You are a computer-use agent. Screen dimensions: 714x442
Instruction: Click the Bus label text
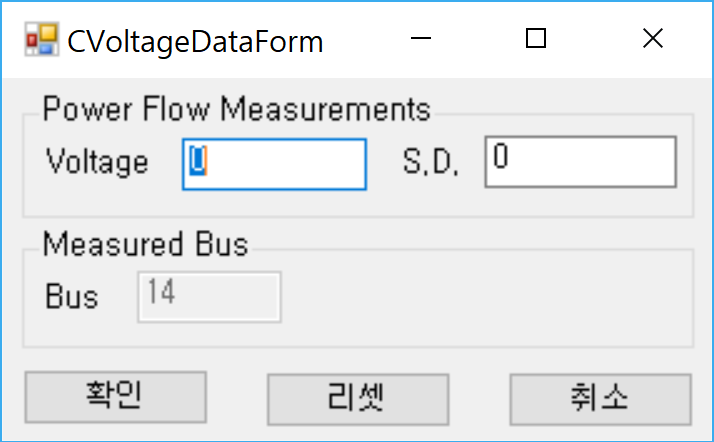click(x=71, y=297)
